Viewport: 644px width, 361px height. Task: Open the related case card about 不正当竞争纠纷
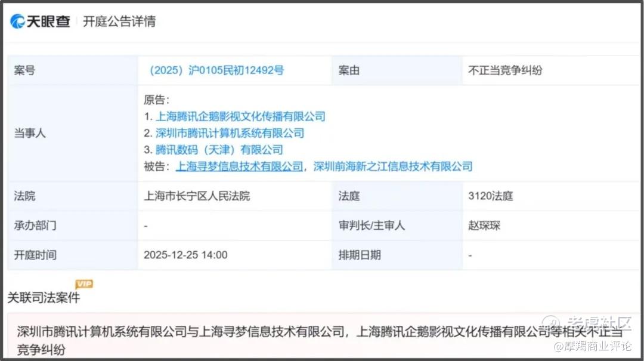(x=323, y=335)
